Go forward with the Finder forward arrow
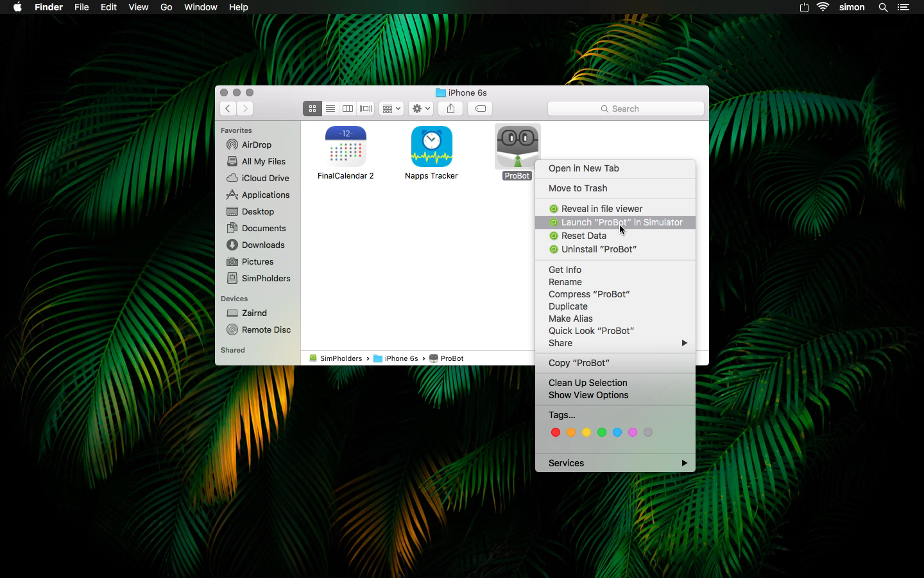Image resolution: width=924 pixels, height=578 pixels. coord(245,109)
